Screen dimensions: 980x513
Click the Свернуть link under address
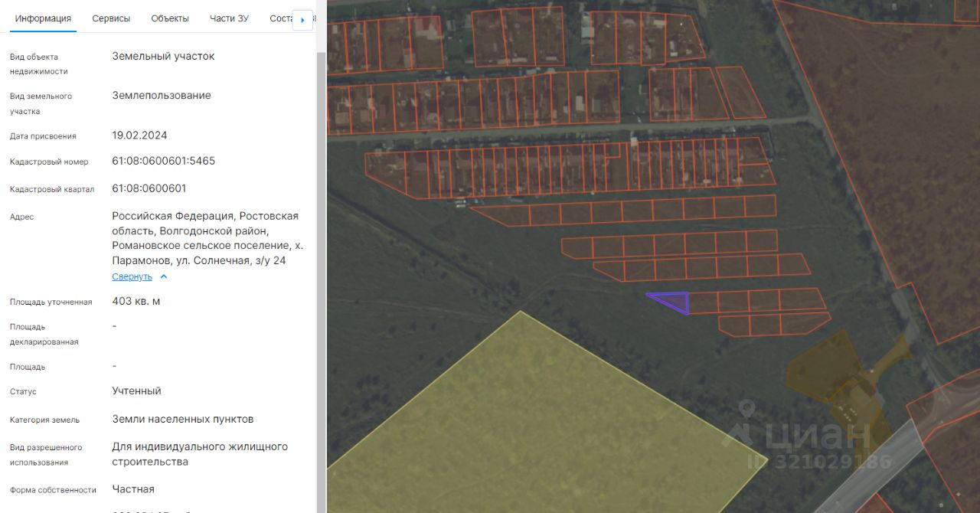click(132, 276)
